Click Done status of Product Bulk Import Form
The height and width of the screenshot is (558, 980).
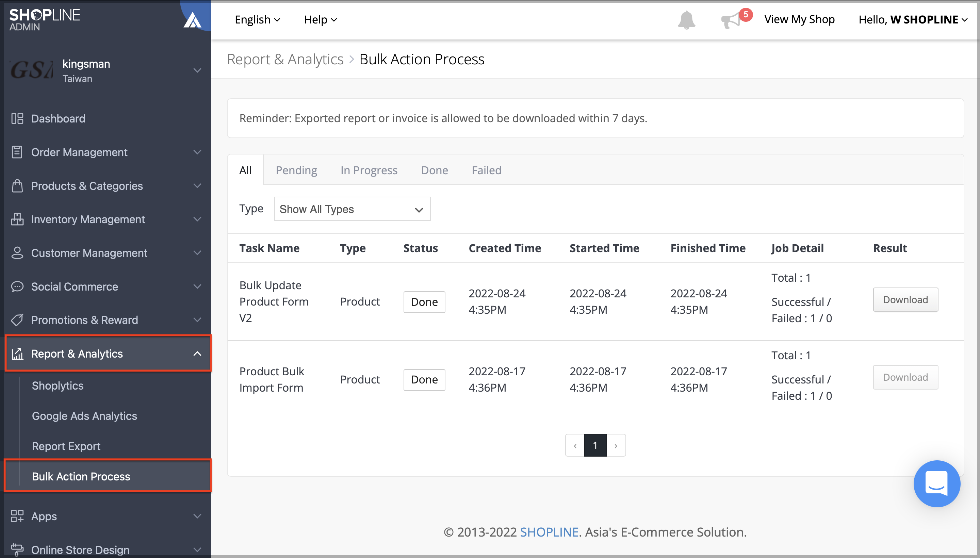click(424, 380)
